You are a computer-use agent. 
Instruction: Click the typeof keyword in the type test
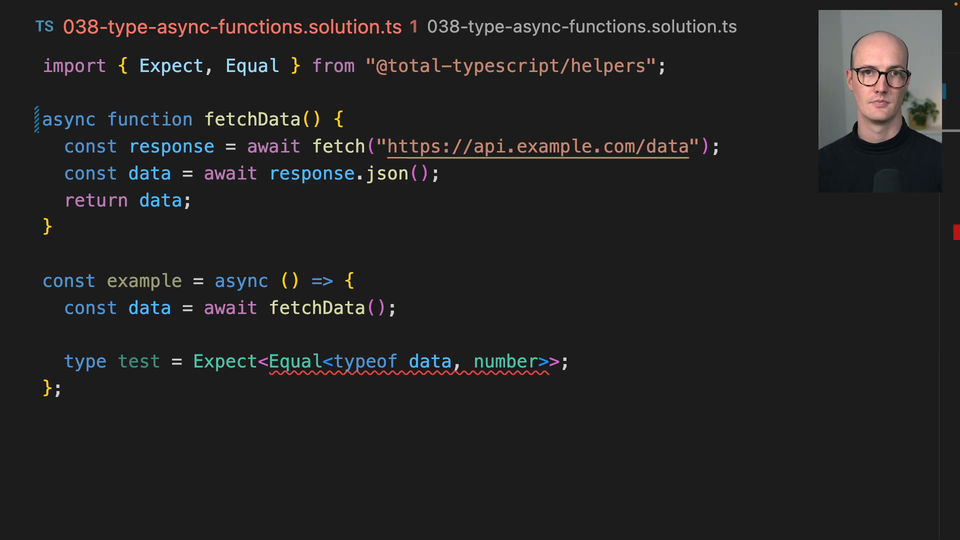tap(366, 362)
